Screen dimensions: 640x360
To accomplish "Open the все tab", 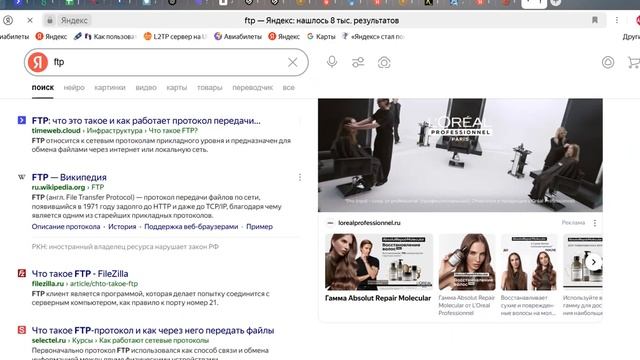I will point(289,87).
